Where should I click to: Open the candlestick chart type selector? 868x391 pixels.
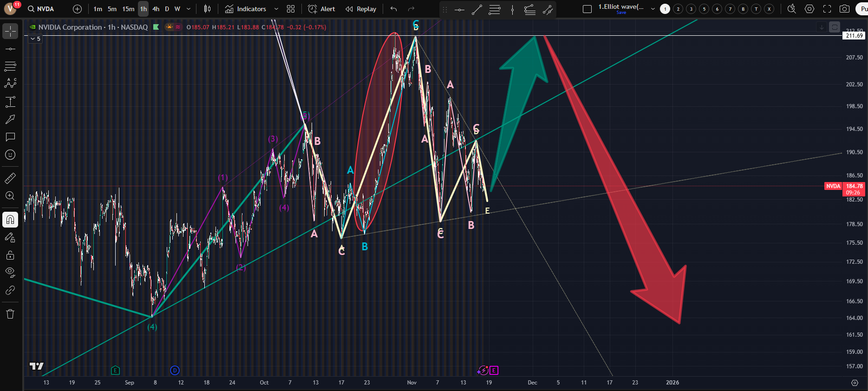coord(208,9)
